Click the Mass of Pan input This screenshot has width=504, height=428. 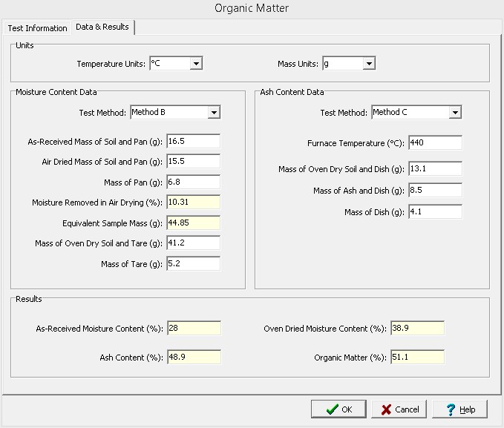coord(194,182)
